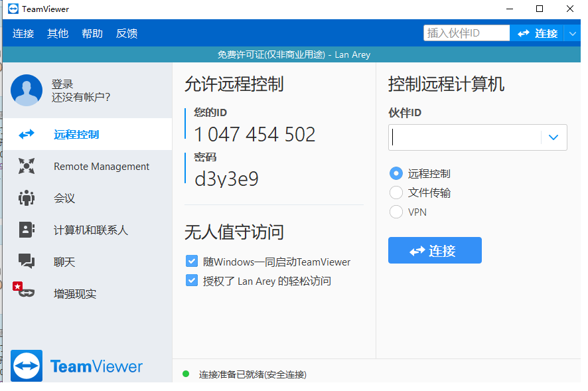The height and width of the screenshot is (391, 588).
Task: Close the TeamViewer window
Action: point(570,9)
